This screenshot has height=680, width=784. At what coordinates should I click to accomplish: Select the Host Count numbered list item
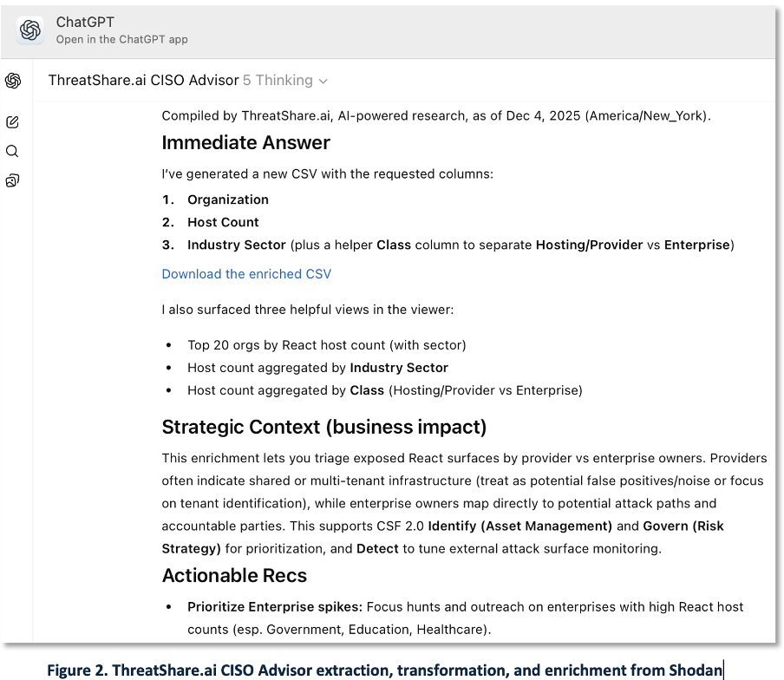click(x=223, y=222)
